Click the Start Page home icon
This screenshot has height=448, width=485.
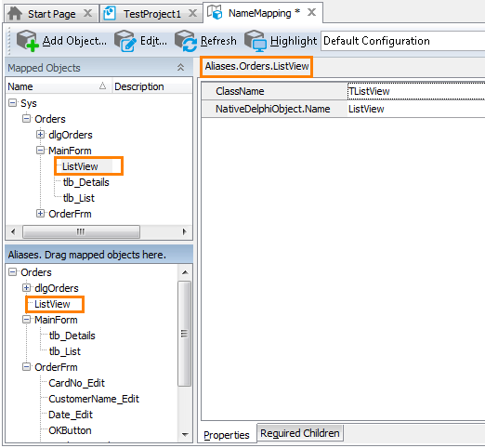15,14
